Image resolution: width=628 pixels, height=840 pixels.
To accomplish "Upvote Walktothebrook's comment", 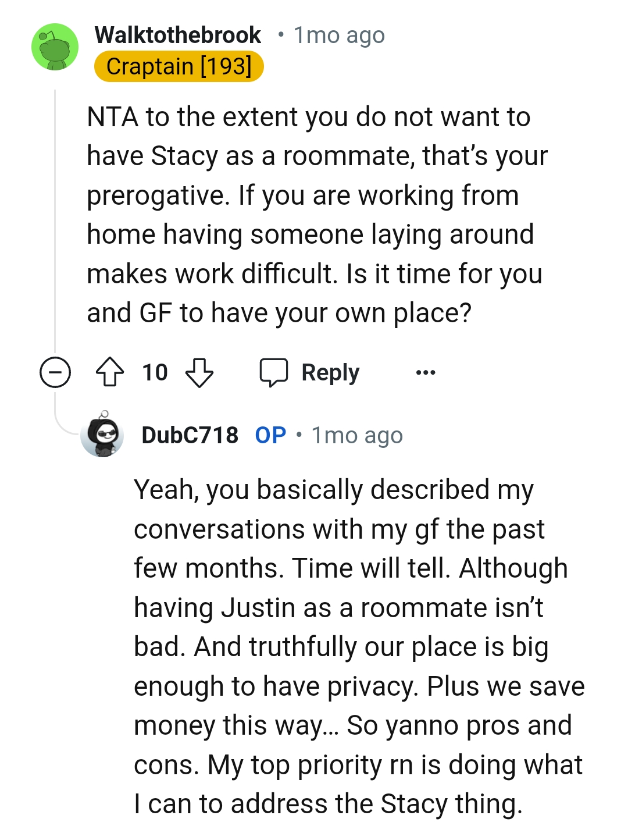I will 110,372.
